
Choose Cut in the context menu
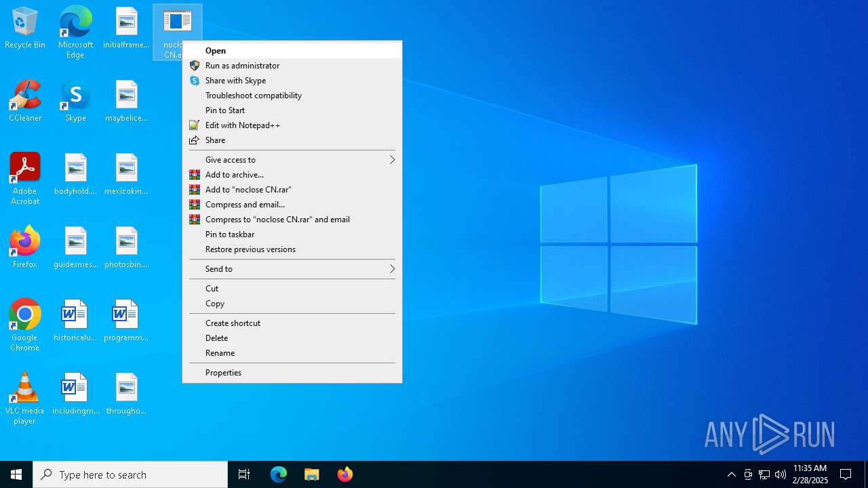[x=292, y=288]
